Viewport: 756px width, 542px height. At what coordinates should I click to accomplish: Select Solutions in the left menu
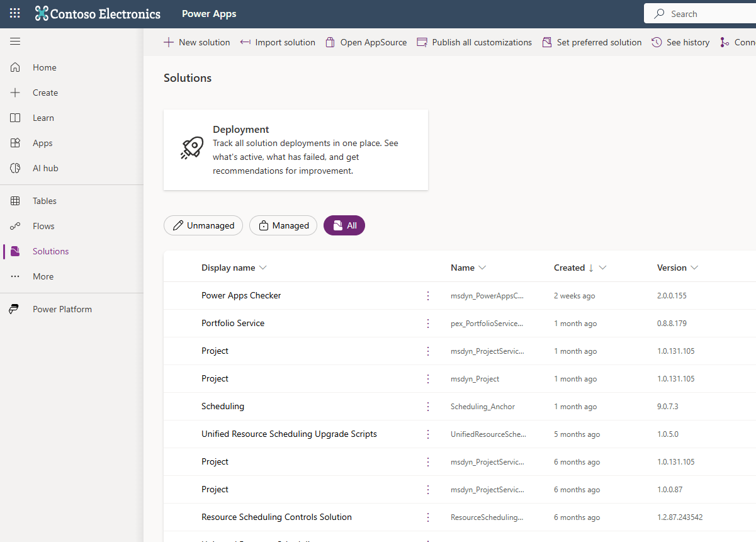(50, 251)
